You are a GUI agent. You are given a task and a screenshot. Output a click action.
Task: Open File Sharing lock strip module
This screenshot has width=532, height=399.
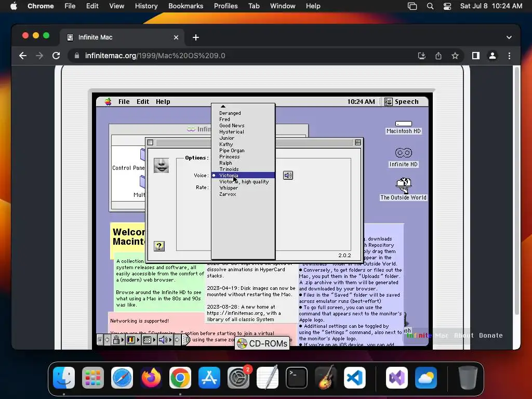tap(118, 340)
